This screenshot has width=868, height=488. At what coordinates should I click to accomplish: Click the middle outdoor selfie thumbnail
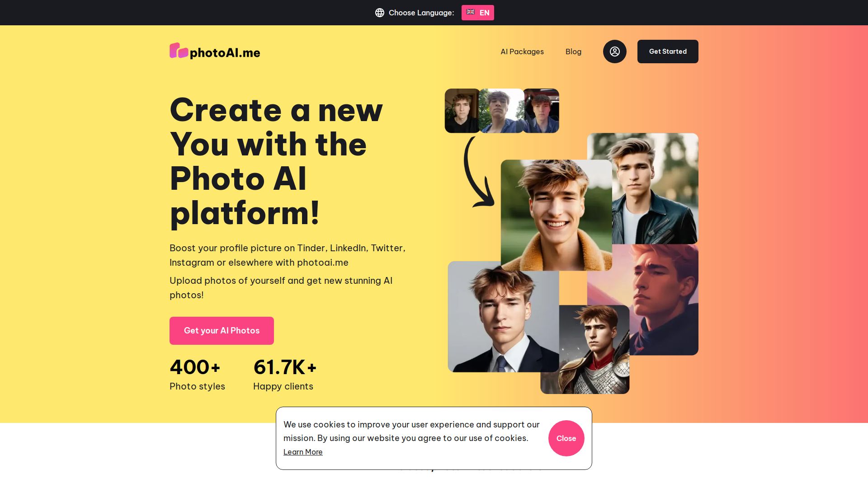pyautogui.click(x=501, y=111)
